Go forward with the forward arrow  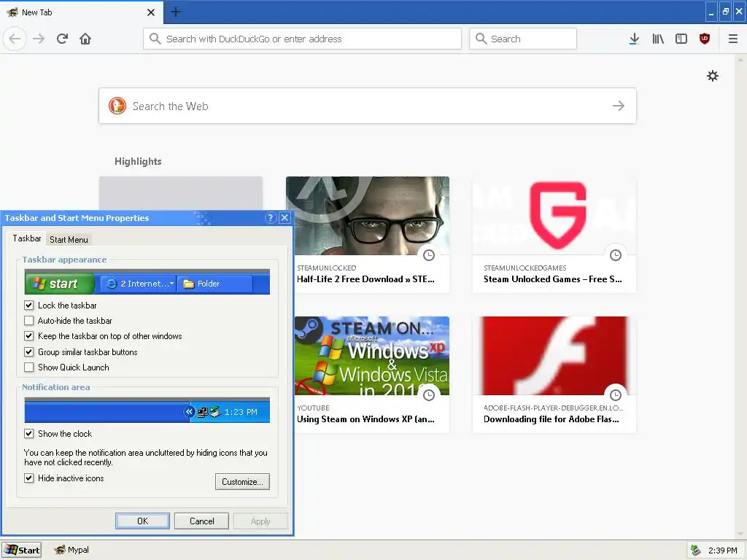(x=39, y=39)
